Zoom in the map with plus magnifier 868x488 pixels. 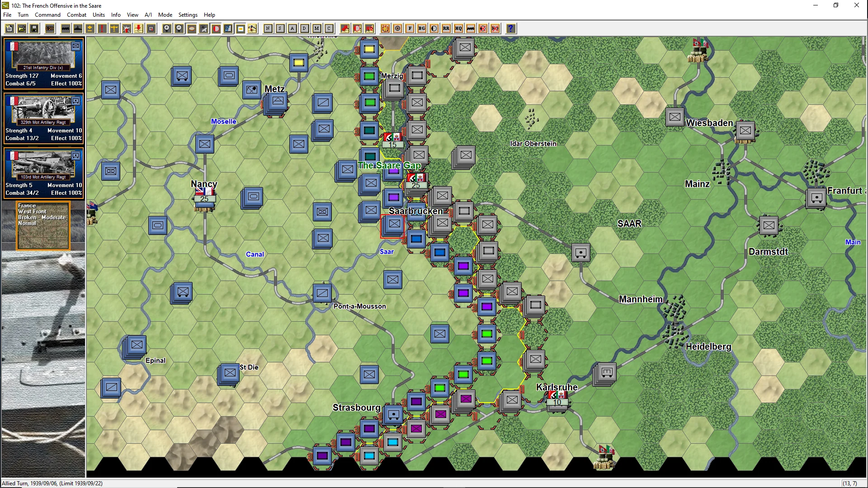(x=167, y=28)
